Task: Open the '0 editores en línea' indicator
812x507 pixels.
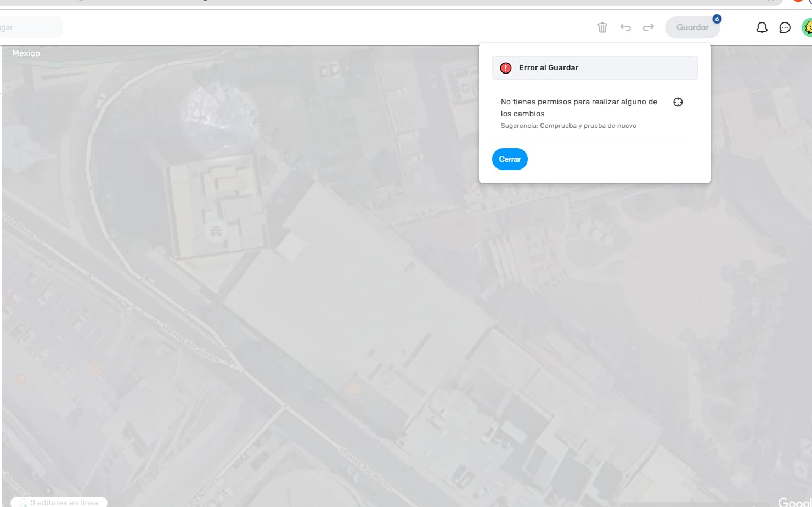Action: [59, 502]
